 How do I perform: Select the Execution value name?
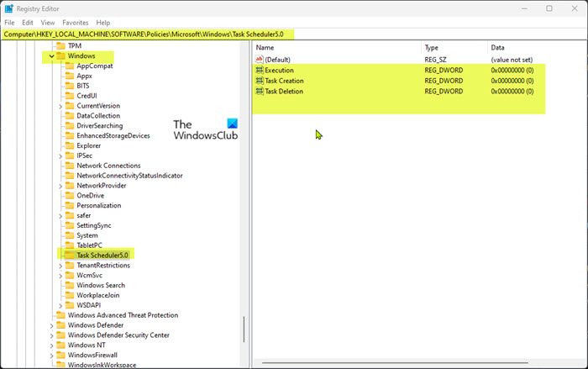pyautogui.click(x=279, y=71)
